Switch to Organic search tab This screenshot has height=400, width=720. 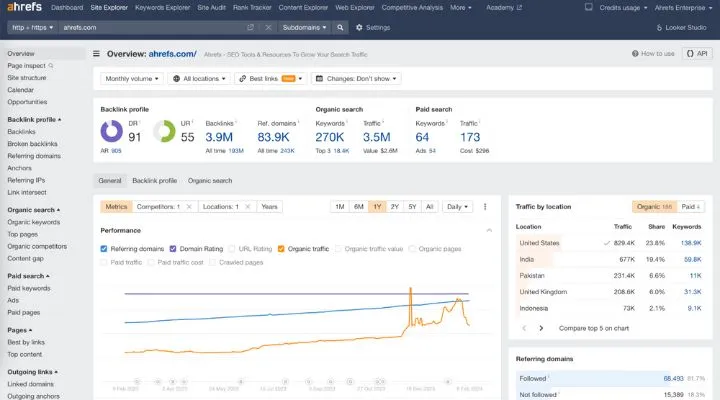[x=210, y=180]
